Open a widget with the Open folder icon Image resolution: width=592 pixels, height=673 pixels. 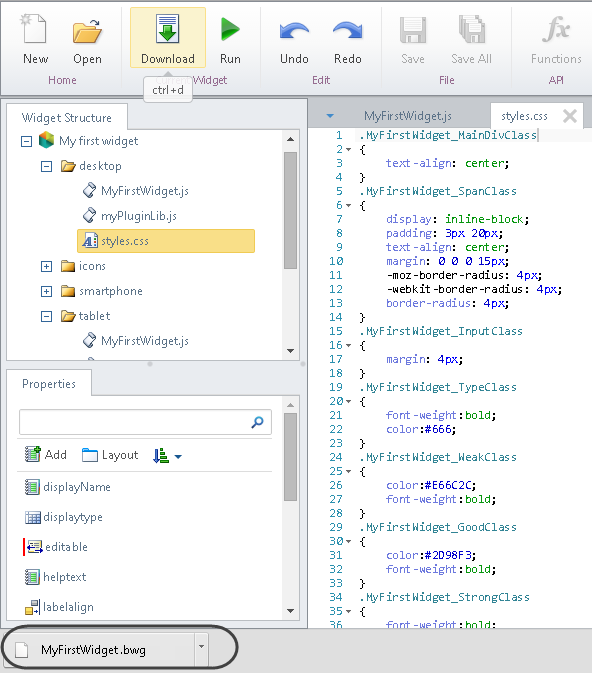[x=87, y=31]
